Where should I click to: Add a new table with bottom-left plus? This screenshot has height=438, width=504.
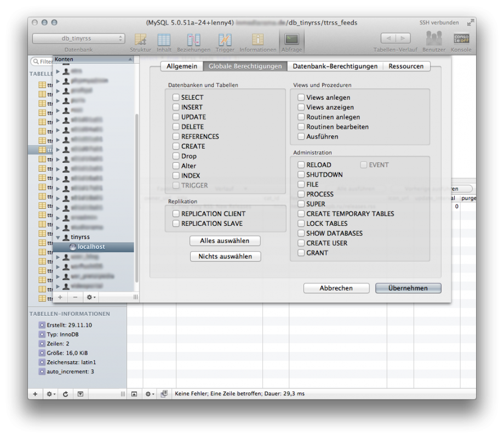pos(36,394)
